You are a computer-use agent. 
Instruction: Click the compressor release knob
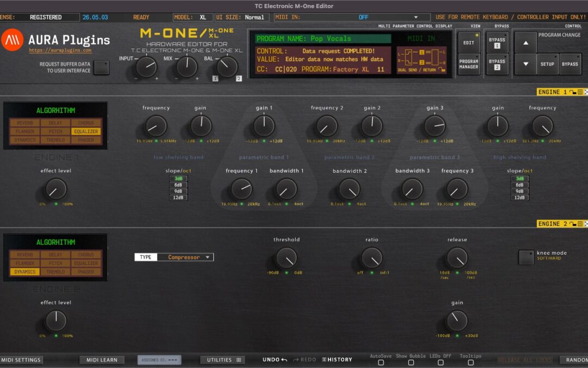pos(457,258)
